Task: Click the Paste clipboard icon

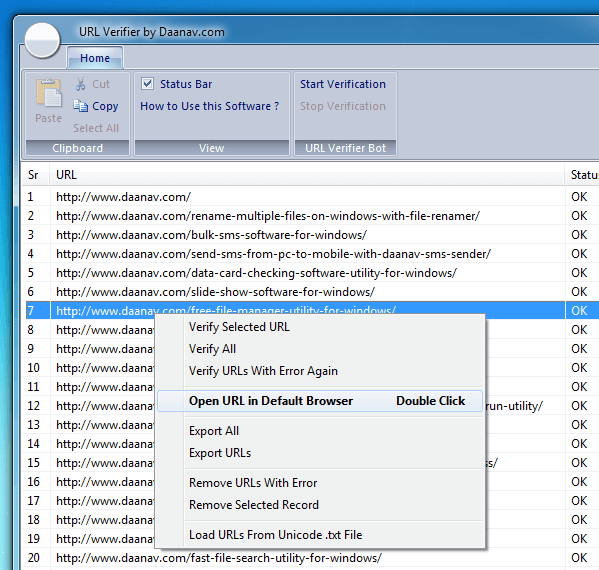Action: pos(49,92)
